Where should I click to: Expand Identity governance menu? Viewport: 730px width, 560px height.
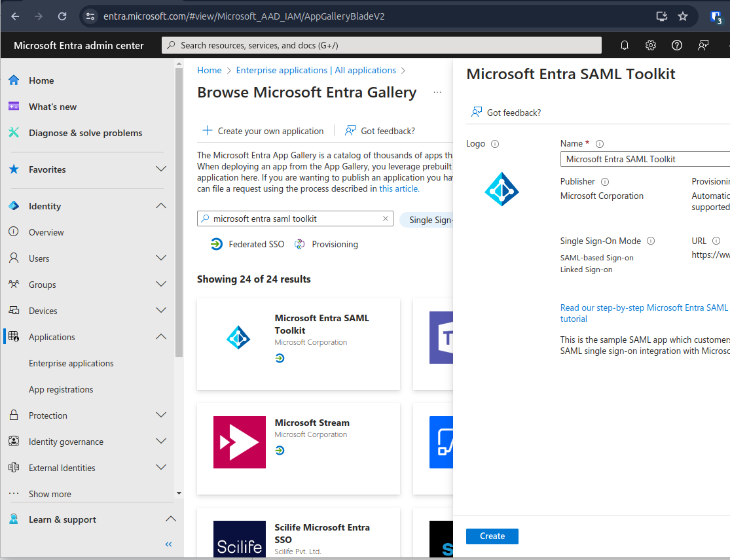tap(161, 441)
